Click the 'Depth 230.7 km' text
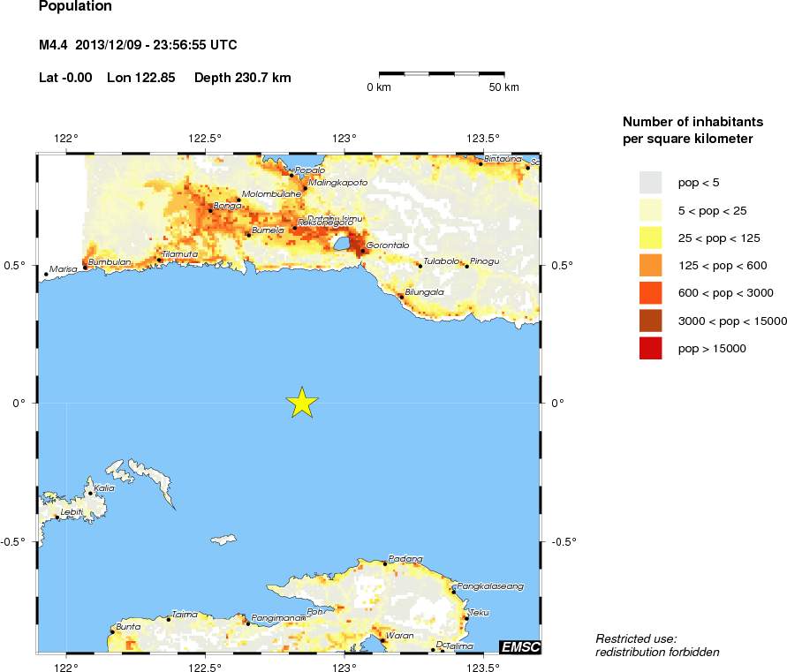 [x=242, y=78]
